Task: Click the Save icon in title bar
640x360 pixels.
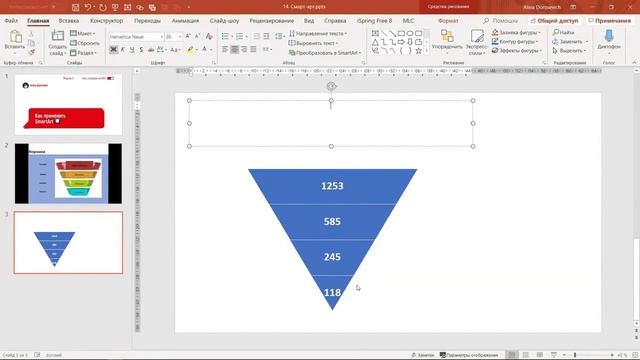Action: [76, 7]
